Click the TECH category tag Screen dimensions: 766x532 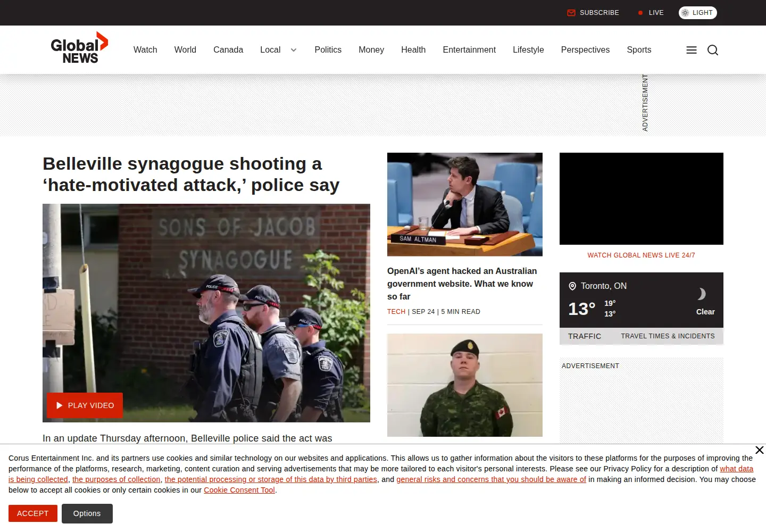[396, 312]
